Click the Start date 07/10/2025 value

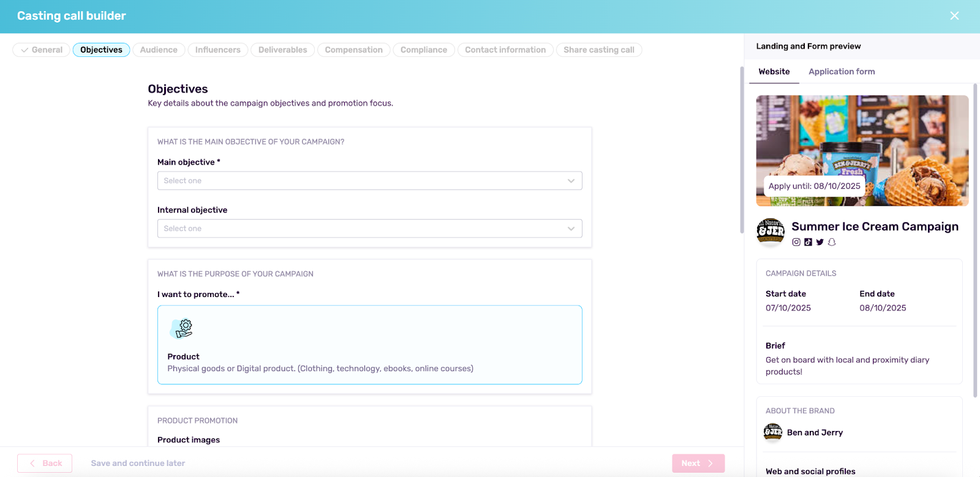(788, 308)
